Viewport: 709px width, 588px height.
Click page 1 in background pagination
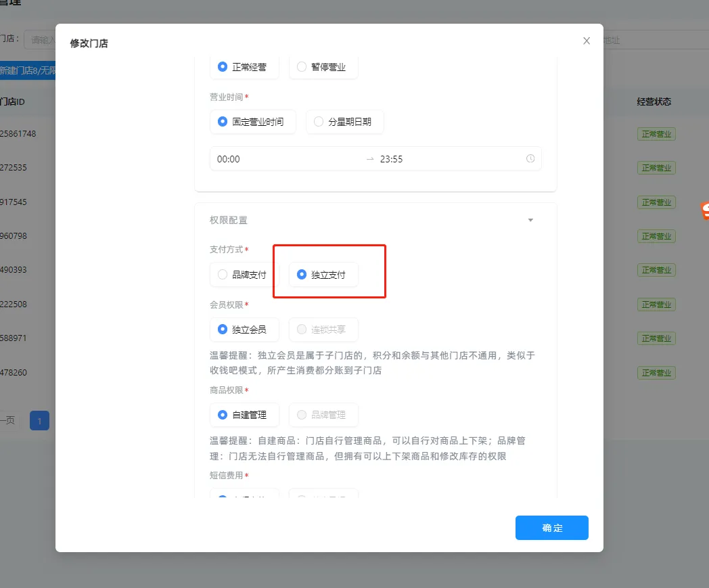coord(39,421)
